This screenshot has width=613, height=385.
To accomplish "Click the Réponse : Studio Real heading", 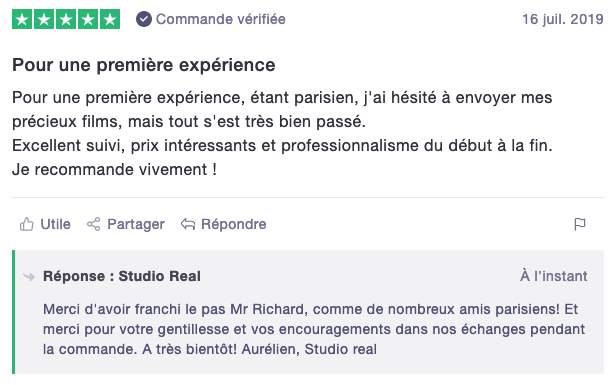I will (122, 276).
